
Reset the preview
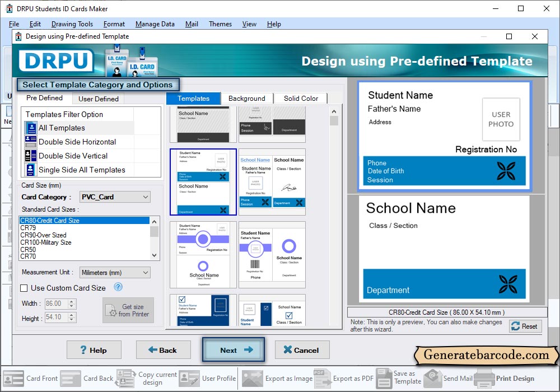pyautogui.click(x=525, y=326)
